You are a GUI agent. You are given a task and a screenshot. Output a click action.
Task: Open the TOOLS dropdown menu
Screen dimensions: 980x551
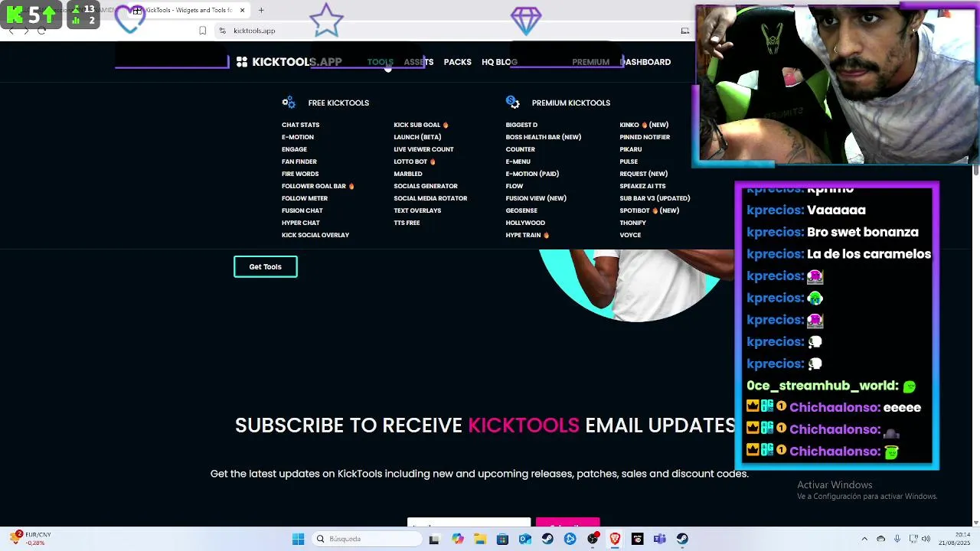380,62
